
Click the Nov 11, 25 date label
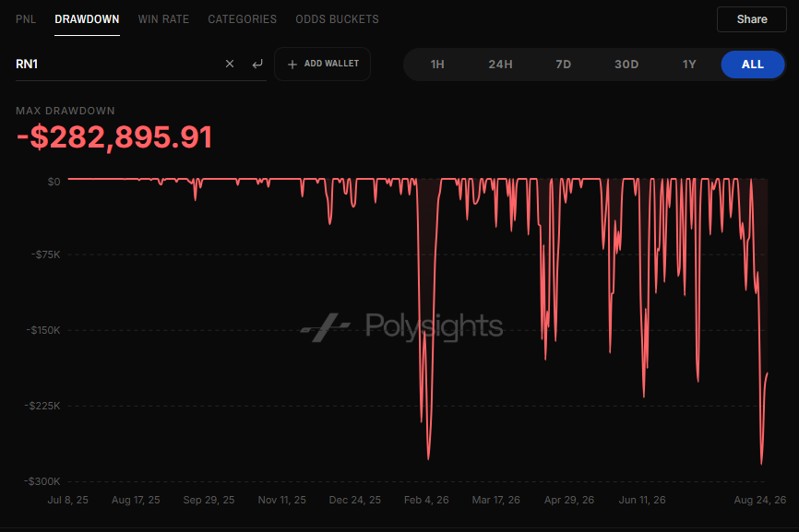pyautogui.click(x=282, y=500)
